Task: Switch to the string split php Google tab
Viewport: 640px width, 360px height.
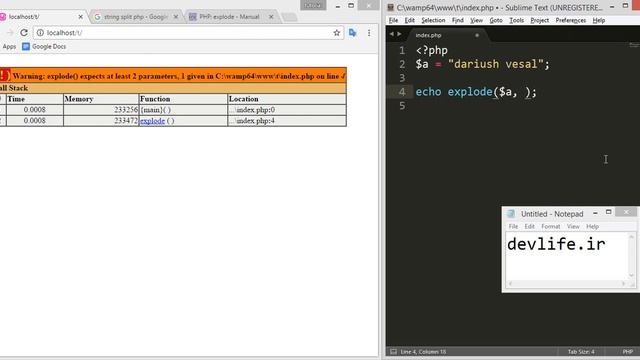Action: pyautogui.click(x=135, y=17)
